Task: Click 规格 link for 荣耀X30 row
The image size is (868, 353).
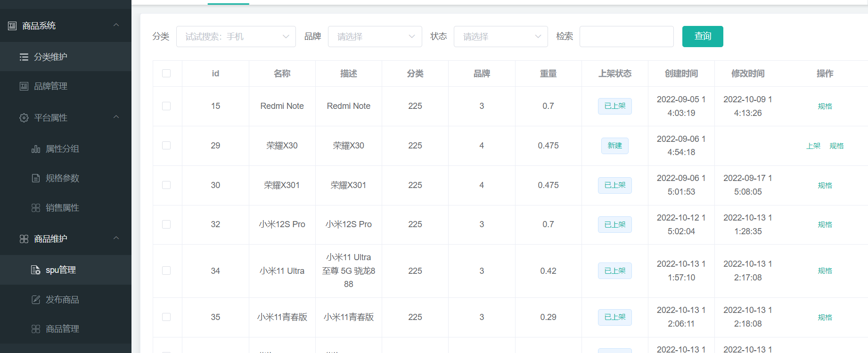Action: coord(836,146)
